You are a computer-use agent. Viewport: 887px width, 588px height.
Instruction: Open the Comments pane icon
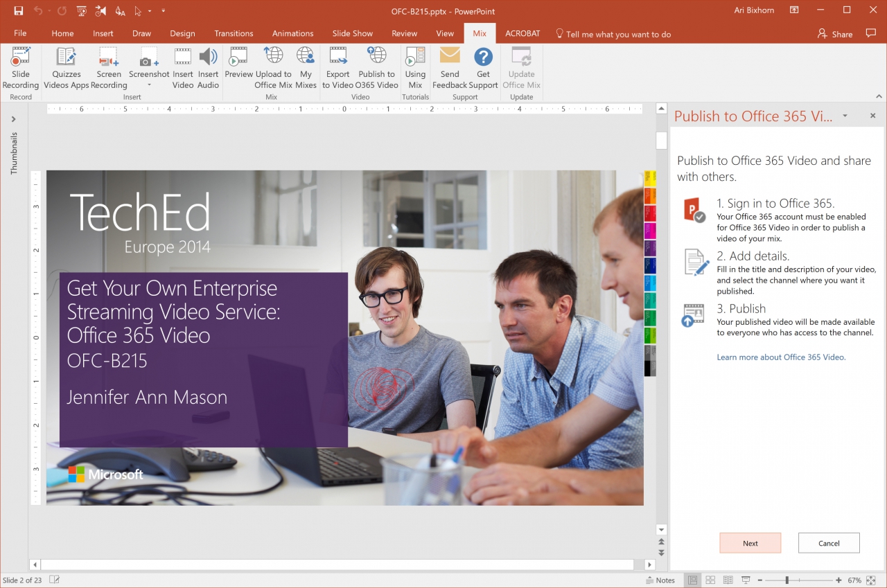coord(871,33)
